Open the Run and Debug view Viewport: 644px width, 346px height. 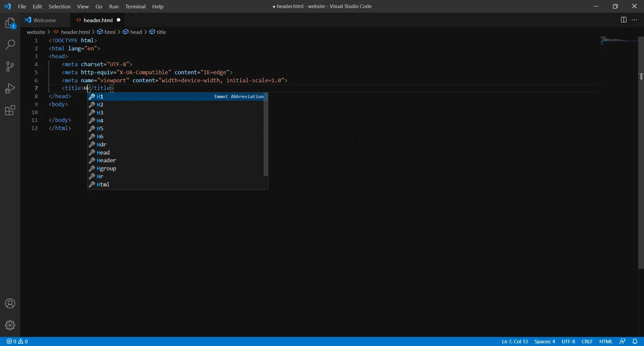point(10,88)
